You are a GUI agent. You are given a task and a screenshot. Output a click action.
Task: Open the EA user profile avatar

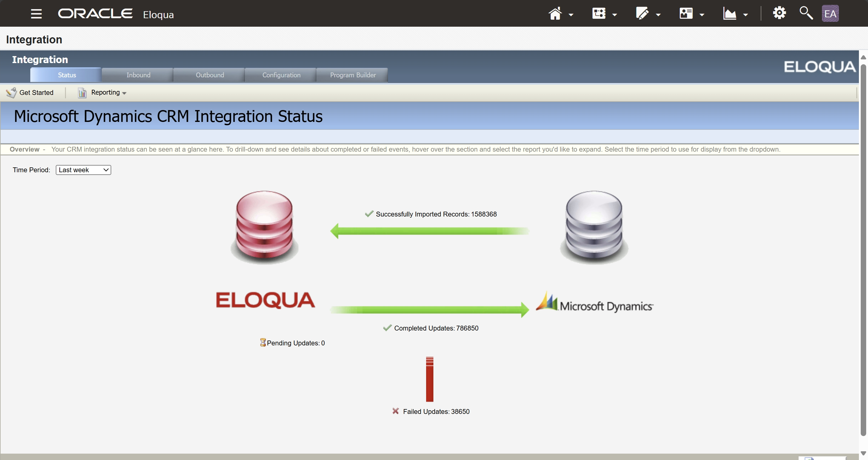(830, 14)
